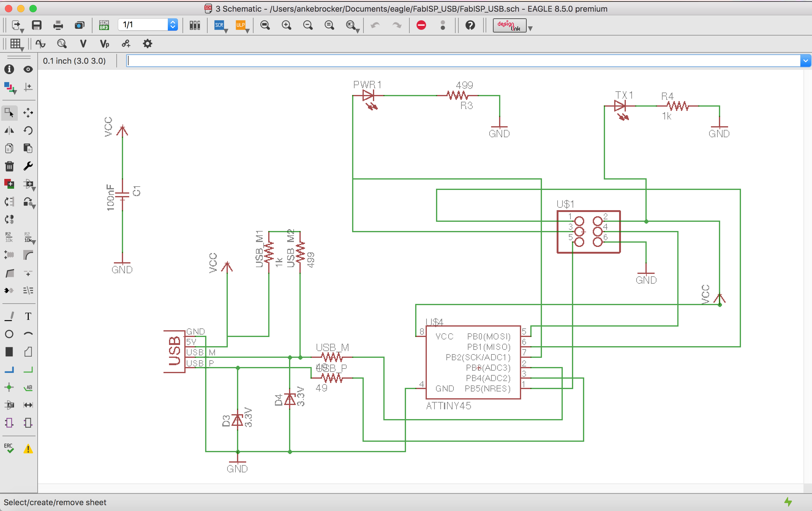Select the Miter tool
Screen dimensions: 812x511
(x=28, y=255)
